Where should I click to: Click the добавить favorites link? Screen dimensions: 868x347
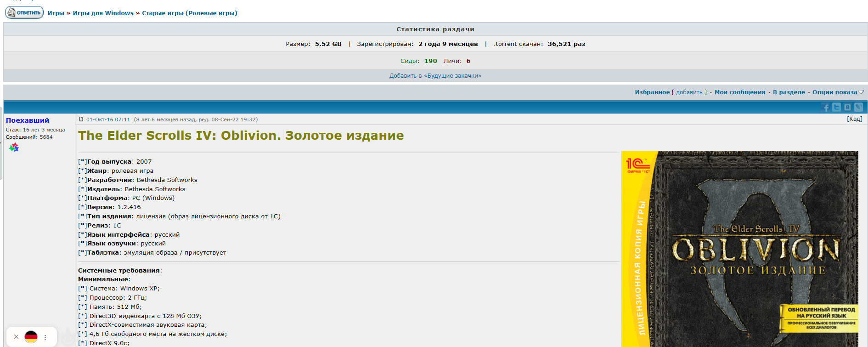tap(689, 92)
